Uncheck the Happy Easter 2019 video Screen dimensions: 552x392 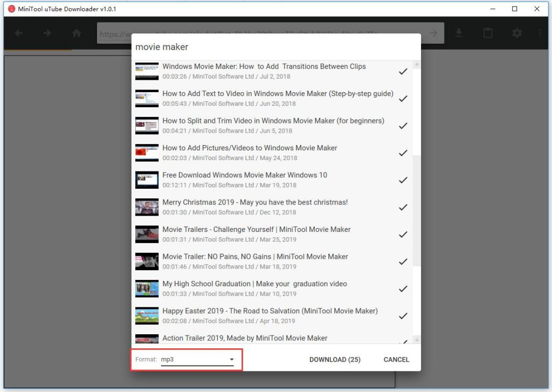[x=403, y=316]
